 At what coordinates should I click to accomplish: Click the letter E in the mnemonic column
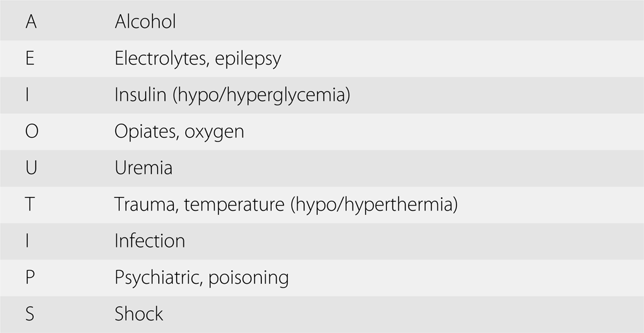[30, 58]
